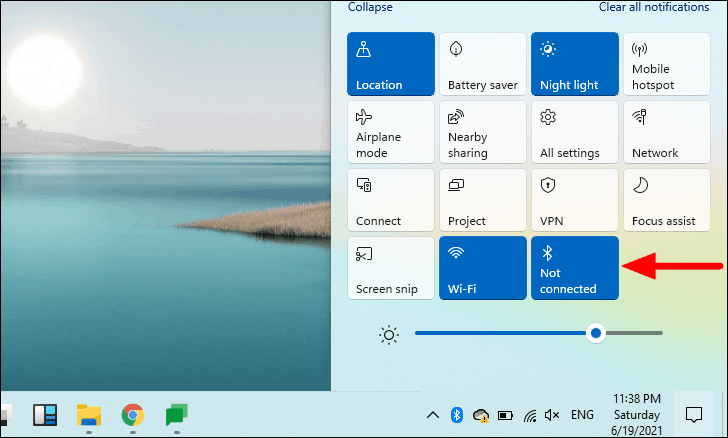The width and height of the screenshot is (728, 438).
Task: Click the muted volume tray icon
Action: click(552, 415)
